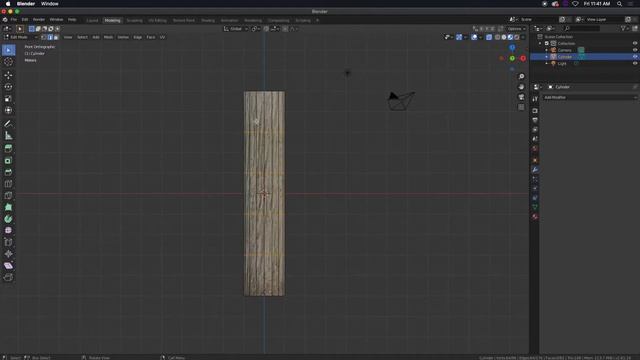Select the Bevel tool
640x360 pixels.
(9, 172)
